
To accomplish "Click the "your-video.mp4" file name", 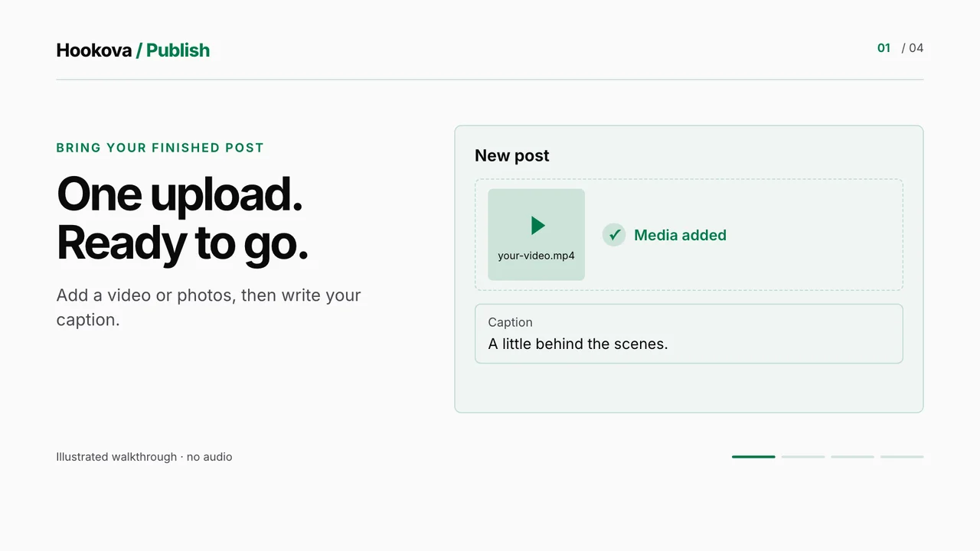I will (536, 256).
